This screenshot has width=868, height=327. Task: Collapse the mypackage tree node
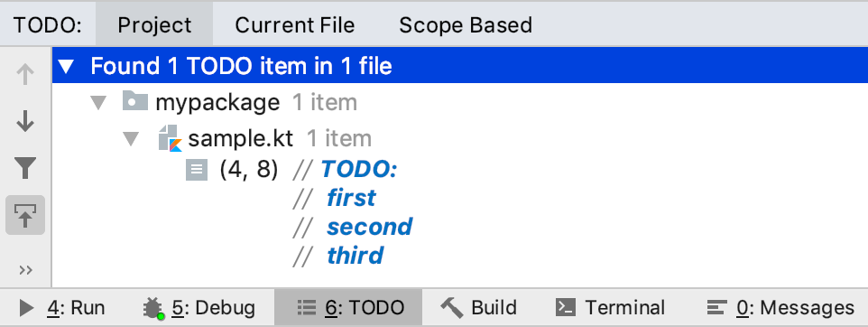98,103
